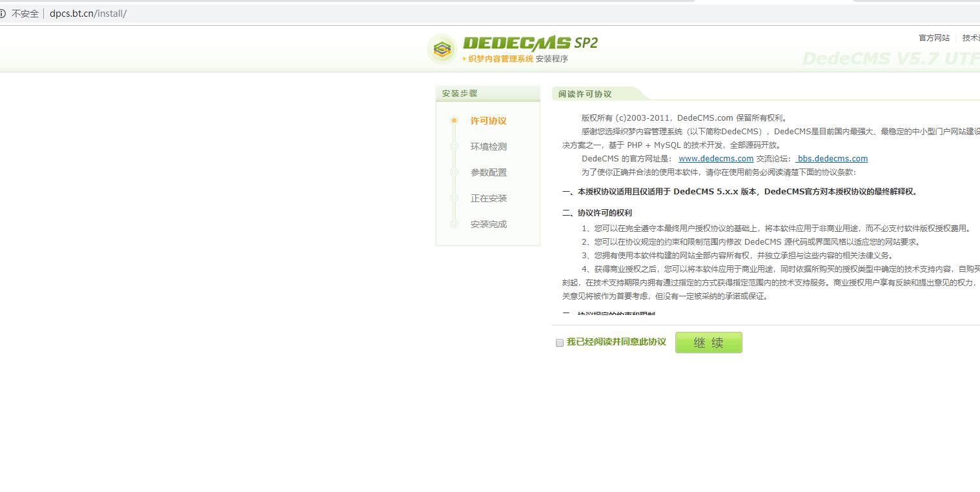Select 环境检测 step
Screen dimensions: 980x492
point(488,147)
